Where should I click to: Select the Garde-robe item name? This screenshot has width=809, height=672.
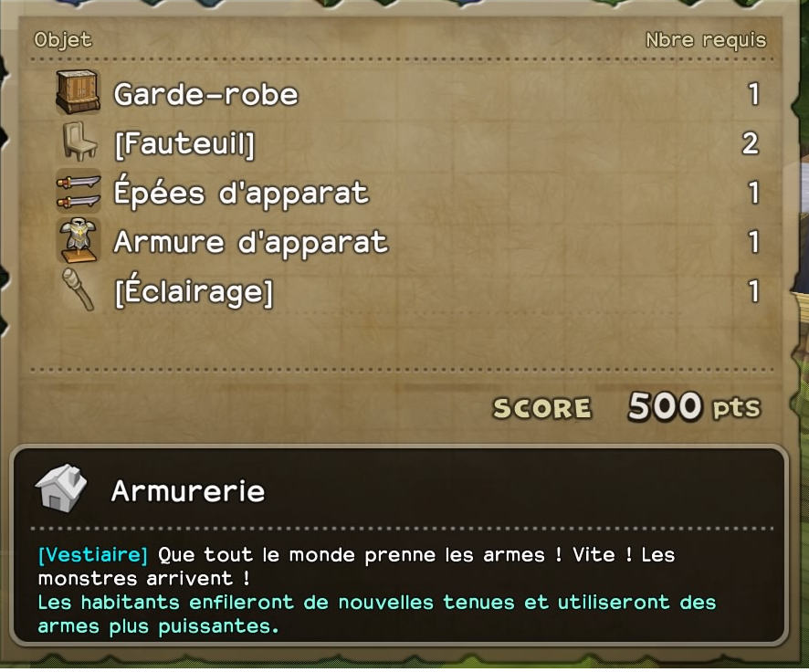(205, 94)
